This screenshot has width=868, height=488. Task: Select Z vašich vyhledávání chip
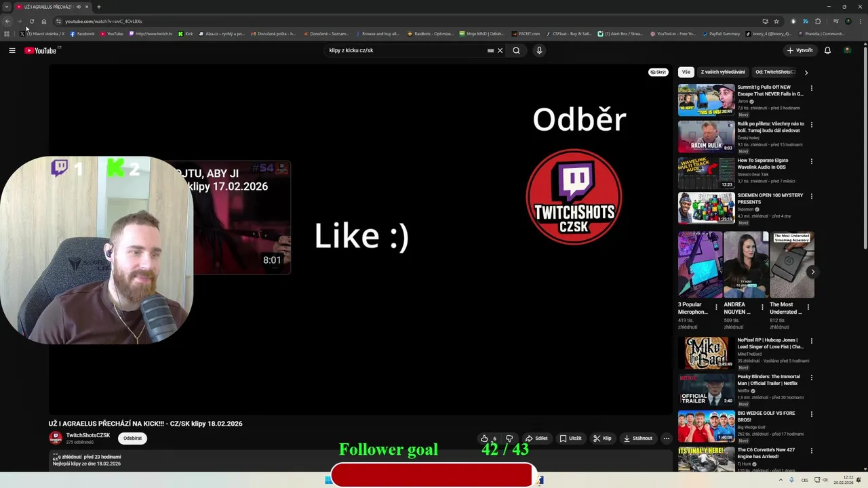(723, 72)
